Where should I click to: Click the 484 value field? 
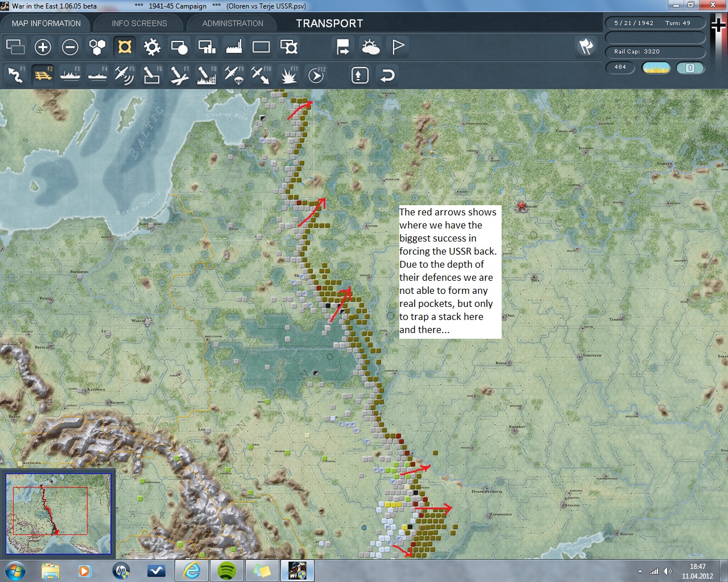pos(621,67)
